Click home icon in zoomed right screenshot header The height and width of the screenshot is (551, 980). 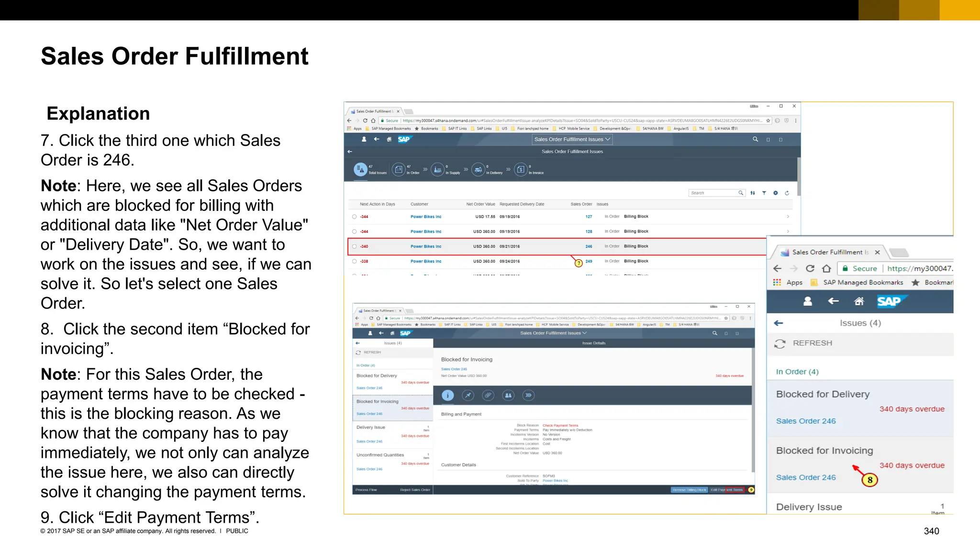[859, 301]
